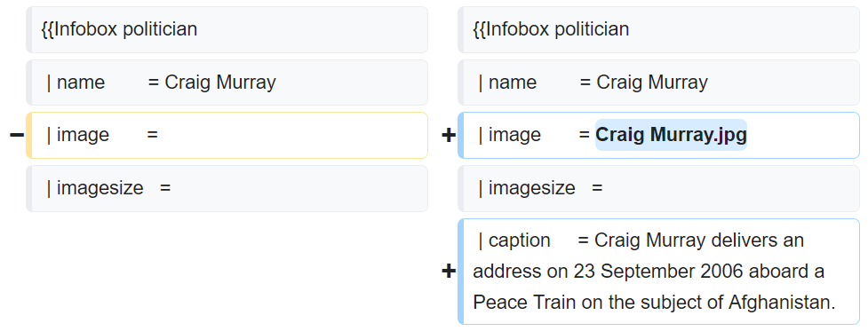
Task: Click the yellow edge of the removed image row
Action: pos(28,136)
